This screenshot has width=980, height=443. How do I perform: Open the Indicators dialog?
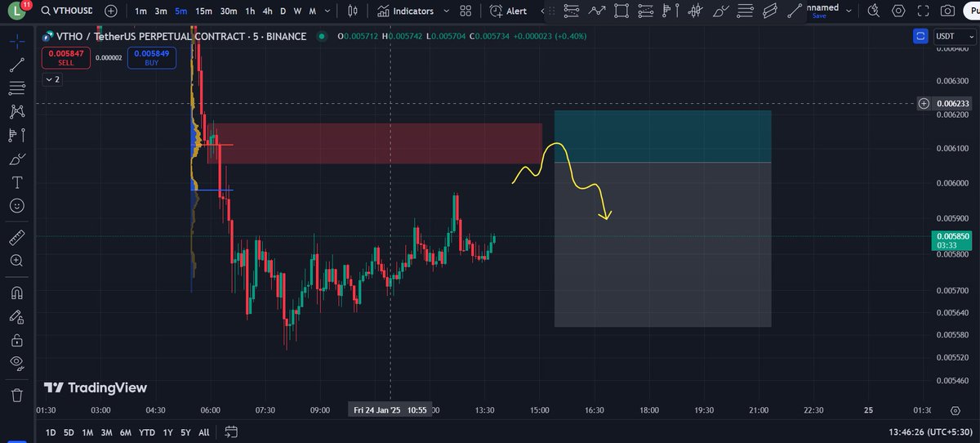(x=406, y=11)
